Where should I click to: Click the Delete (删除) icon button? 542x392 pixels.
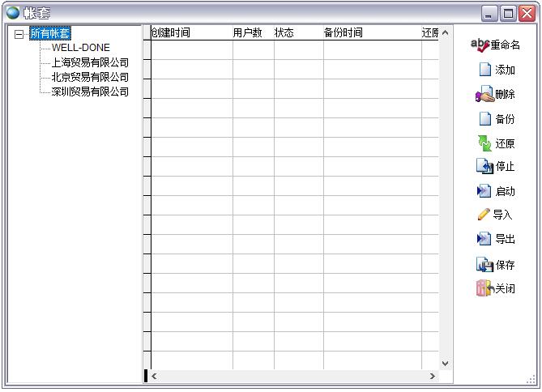[x=484, y=95]
